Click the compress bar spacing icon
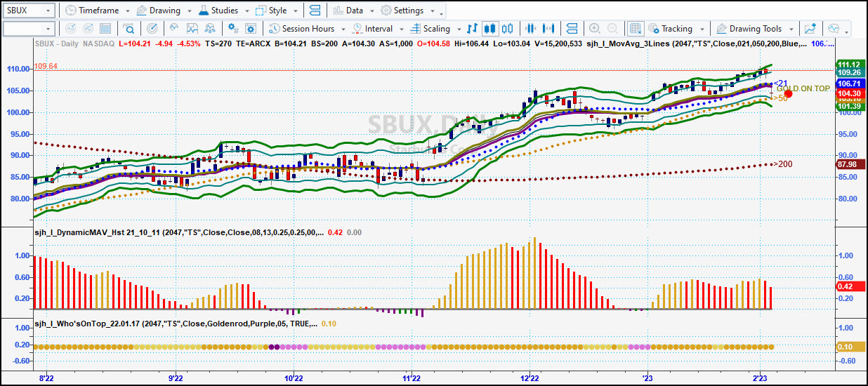This screenshot has width=868, height=386. [x=530, y=29]
